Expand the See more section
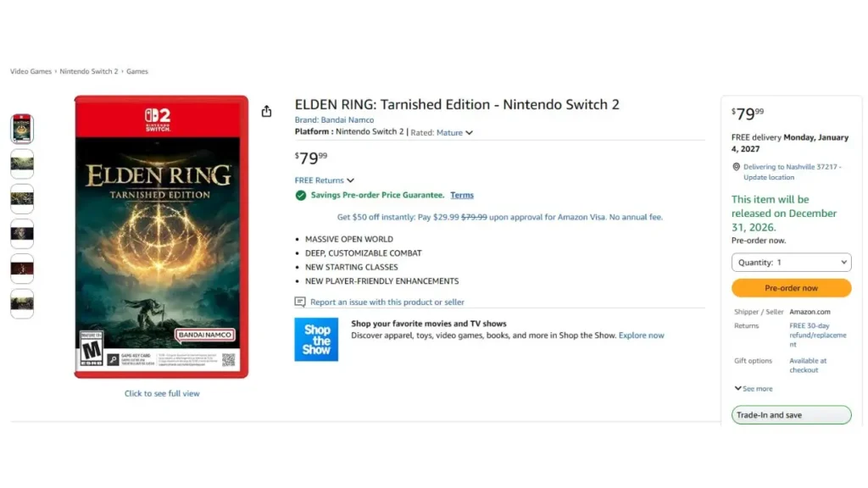Screen dimensions: 868x488 click(x=754, y=388)
